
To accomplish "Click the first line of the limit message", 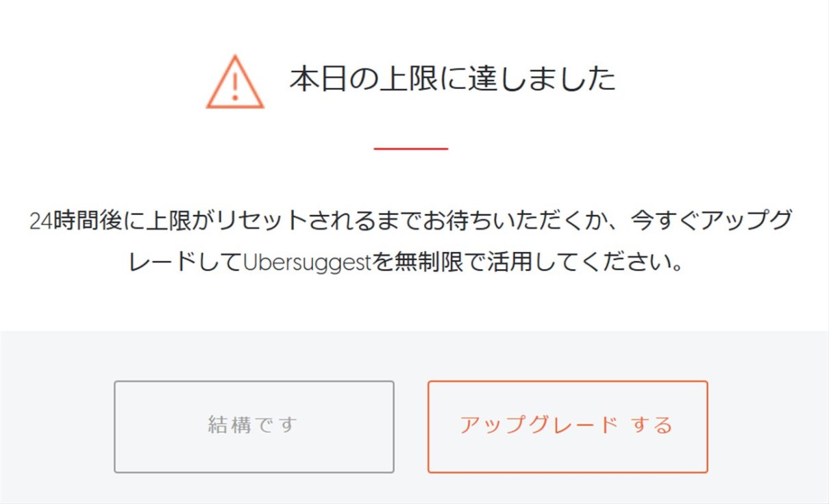I will click(412, 220).
